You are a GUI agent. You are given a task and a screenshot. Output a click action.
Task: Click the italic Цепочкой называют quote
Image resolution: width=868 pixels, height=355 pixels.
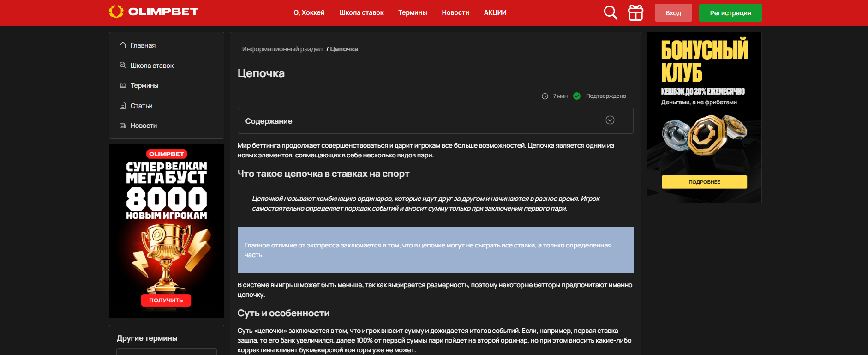coord(425,204)
